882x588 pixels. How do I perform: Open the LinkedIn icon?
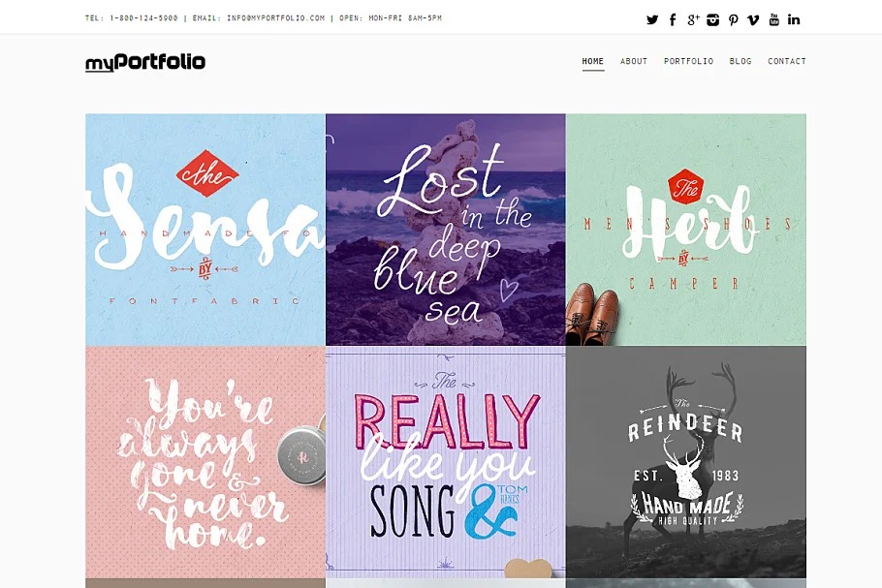point(794,19)
